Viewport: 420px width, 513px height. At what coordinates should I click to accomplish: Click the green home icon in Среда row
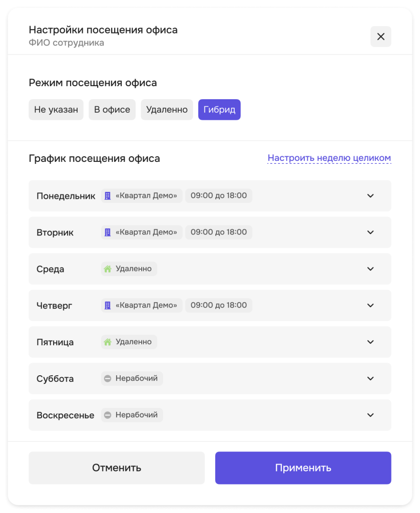pyautogui.click(x=108, y=269)
